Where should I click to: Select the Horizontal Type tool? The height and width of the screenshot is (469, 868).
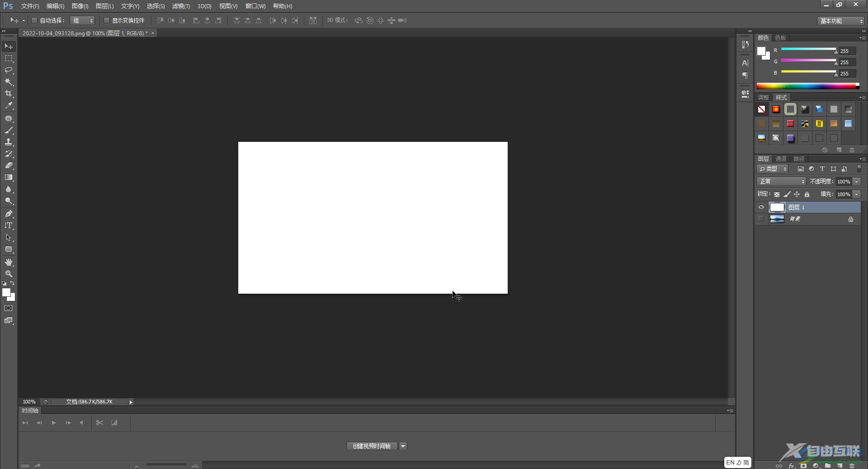[9, 225]
